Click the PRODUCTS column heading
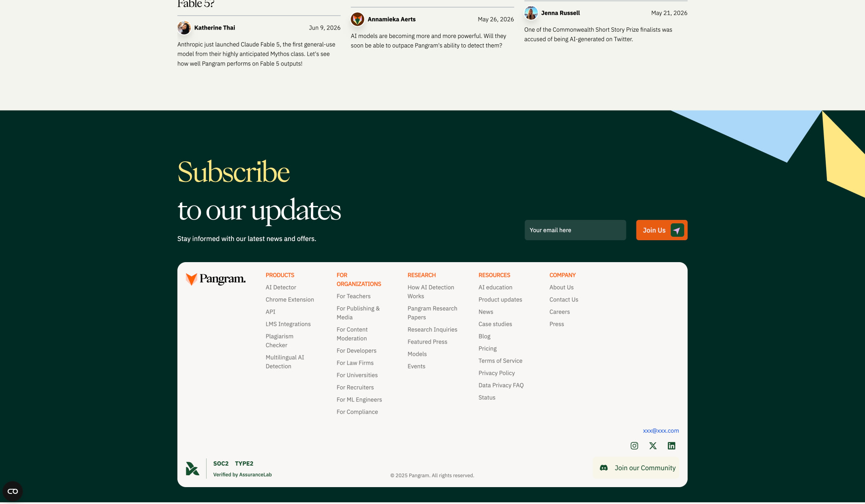The width and height of the screenshot is (865, 504). pyautogui.click(x=280, y=275)
